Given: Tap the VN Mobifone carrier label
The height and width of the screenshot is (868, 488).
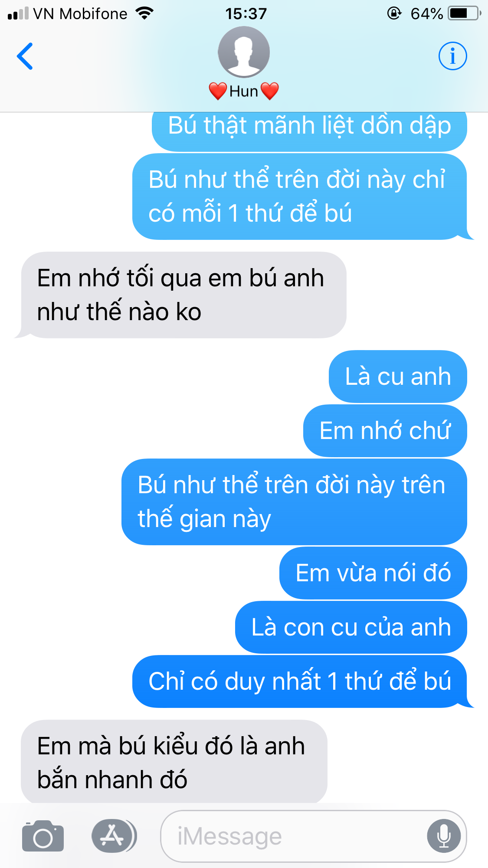Looking at the screenshot, I should pyautogui.click(x=80, y=14).
